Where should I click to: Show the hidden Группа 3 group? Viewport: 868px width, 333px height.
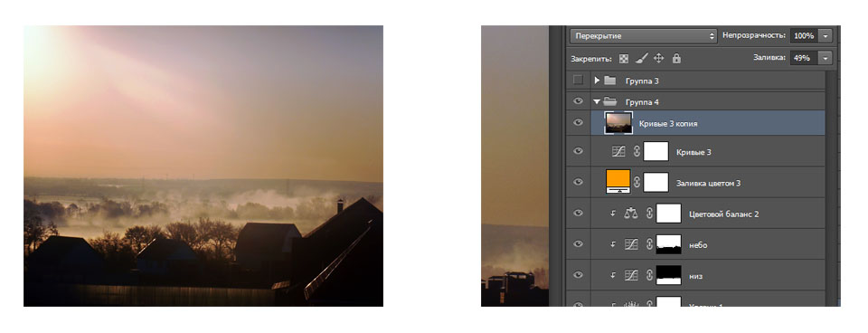point(578,81)
